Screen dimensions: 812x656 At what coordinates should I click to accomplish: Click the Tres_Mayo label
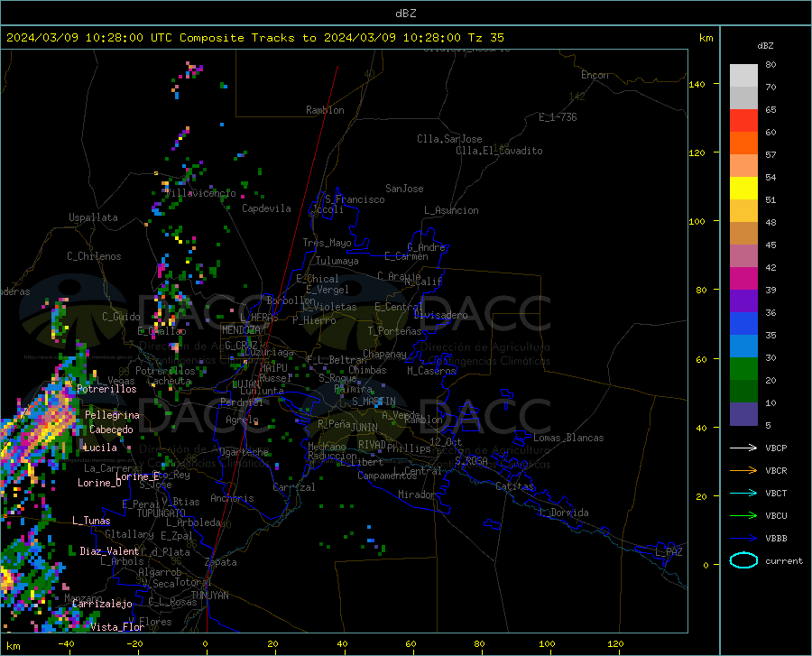[x=327, y=243]
